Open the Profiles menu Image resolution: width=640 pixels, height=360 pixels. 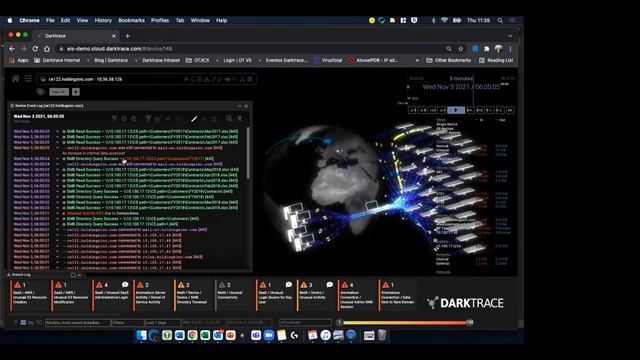point(160,20)
